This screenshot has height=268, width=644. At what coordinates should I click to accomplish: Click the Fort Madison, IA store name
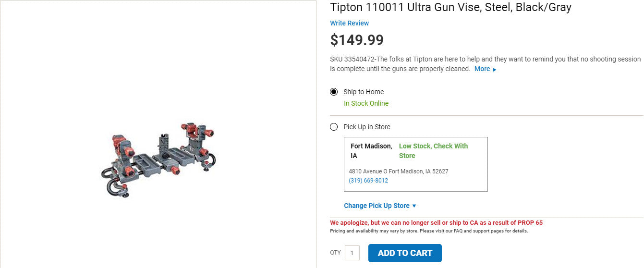coord(371,151)
